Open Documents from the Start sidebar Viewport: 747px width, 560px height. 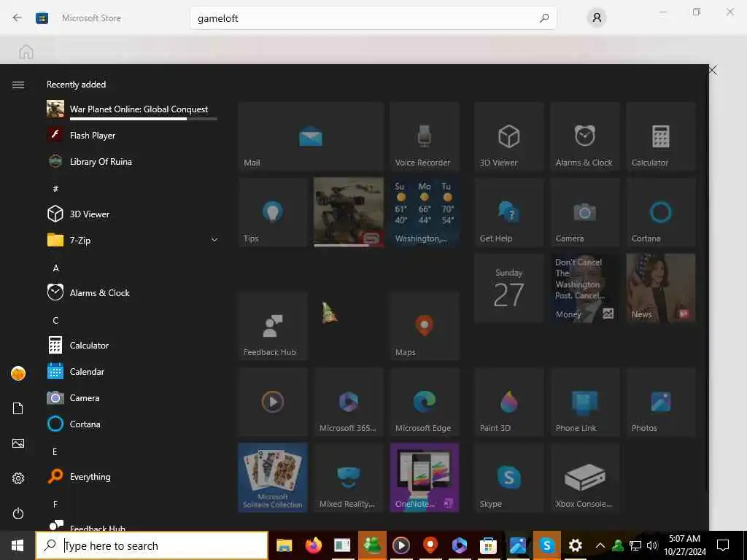point(18,408)
